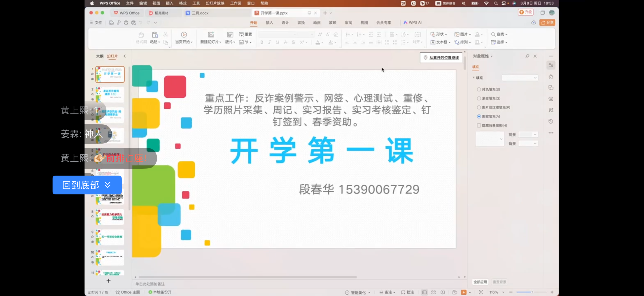
Task: Click the 新建幻灯片 new slide icon
Action: (211, 35)
